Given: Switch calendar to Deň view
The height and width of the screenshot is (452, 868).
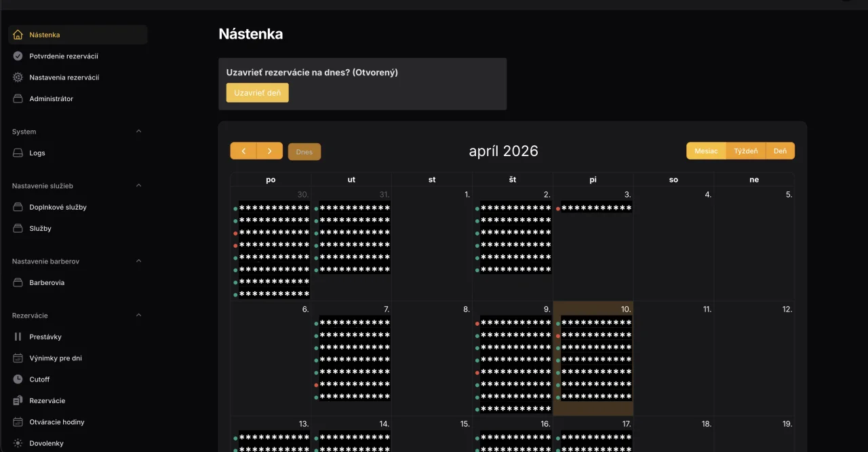Looking at the screenshot, I should (781, 151).
